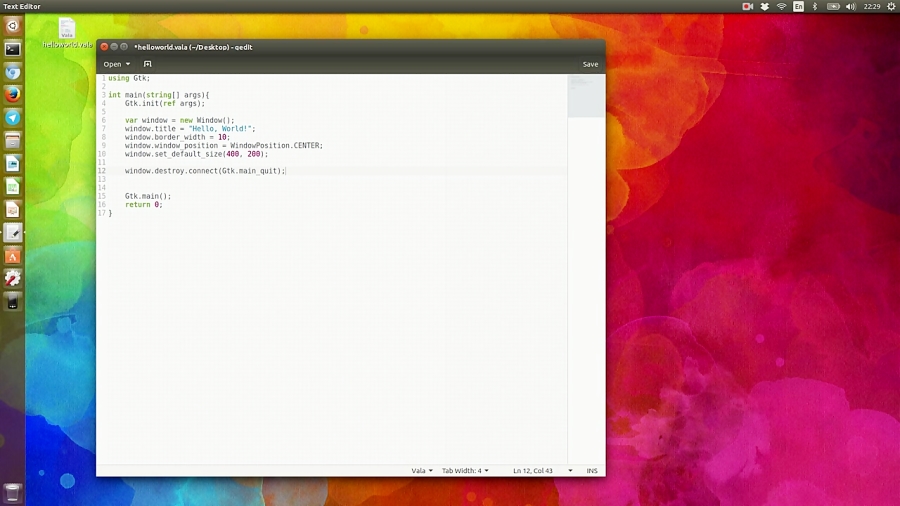
Task: Click the 22:29 clock in the panel
Action: pyautogui.click(x=871, y=6)
